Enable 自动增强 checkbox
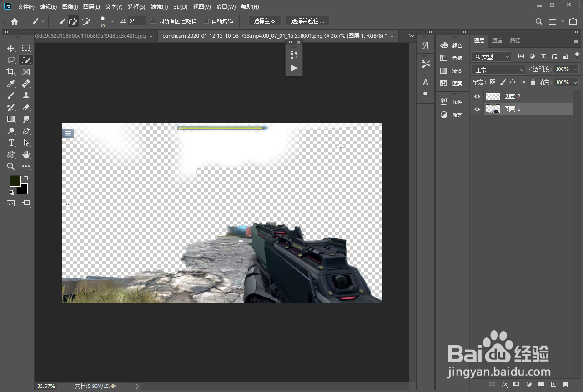The height and width of the screenshot is (392, 583). (x=206, y=21)
